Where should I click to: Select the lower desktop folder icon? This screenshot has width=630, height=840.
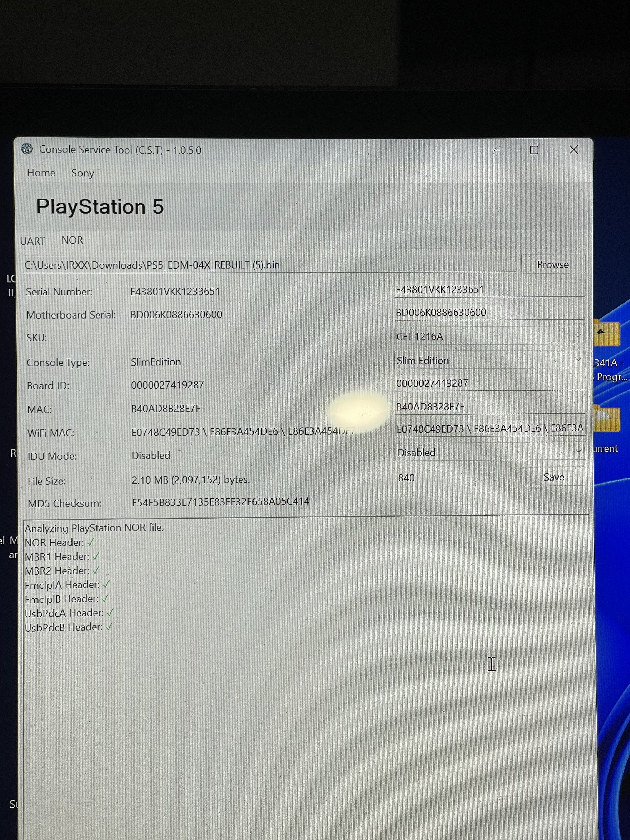(607, 419)
